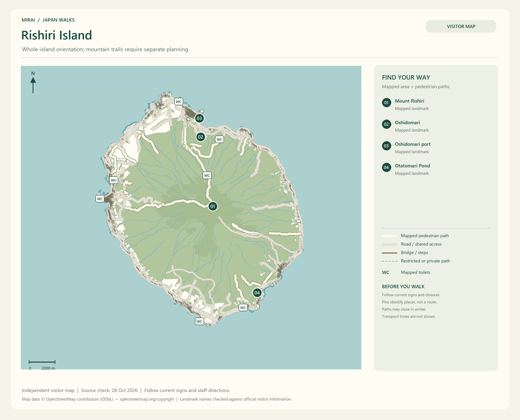The height and width of the screenshot is (420, 520).
Task: Click the FIND YOUR WAY heading
Action: click(406, 77)
